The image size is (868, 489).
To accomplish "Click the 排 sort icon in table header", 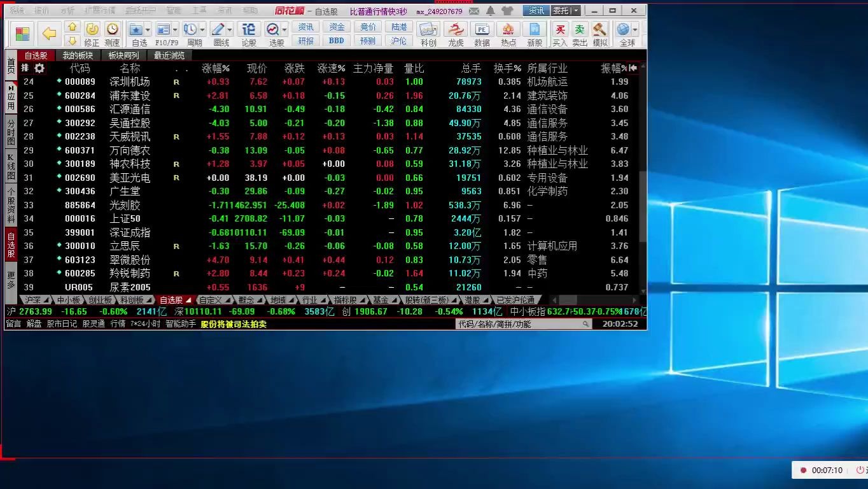I will pyautogui.click(x=25, y=68).
